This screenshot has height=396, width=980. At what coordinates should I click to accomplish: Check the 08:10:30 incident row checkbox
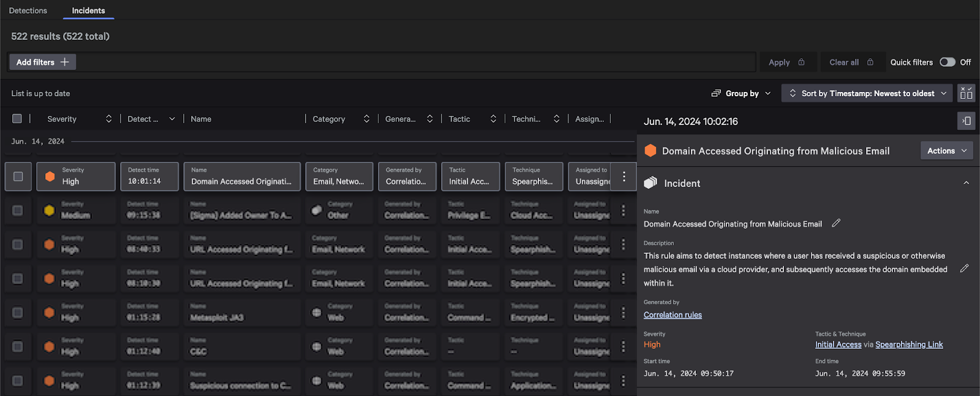pyautogui.click(x=18, y=278)
